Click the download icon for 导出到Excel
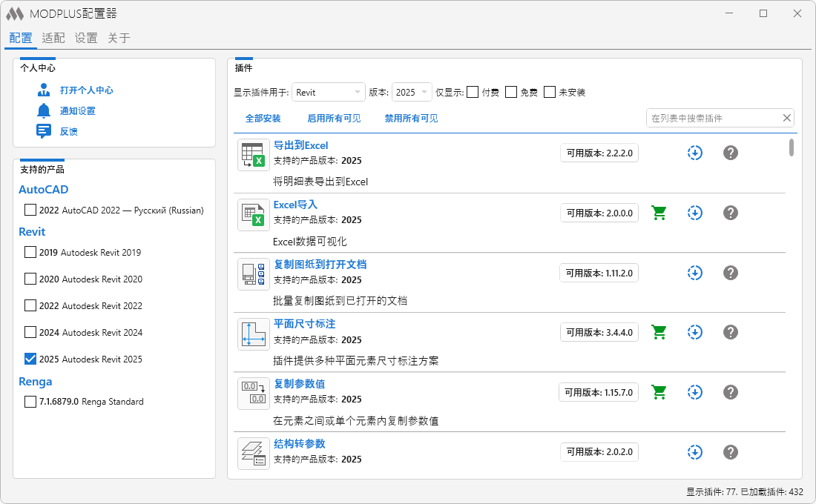816x504 pixels. (x=695, y=153)
